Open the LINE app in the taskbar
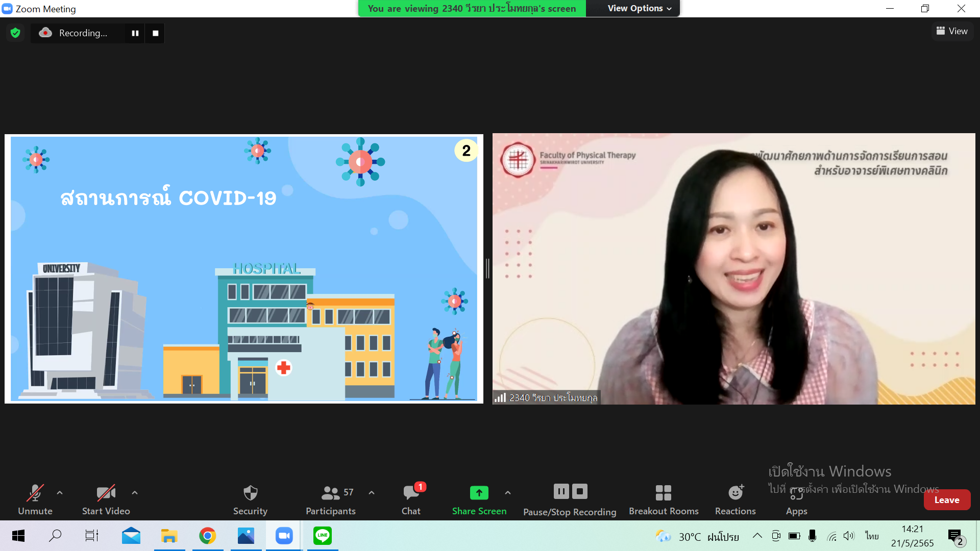 point(323,536)
